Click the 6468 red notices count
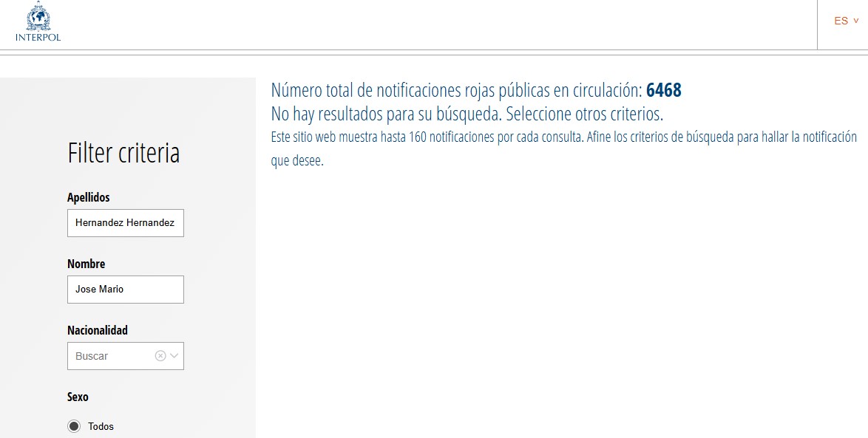868x438 pixels. click(663, 91)
